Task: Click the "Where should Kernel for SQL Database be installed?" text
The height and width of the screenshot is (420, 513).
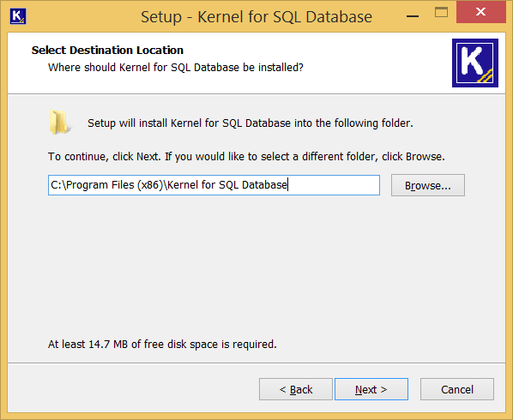Action: [176, 68]
